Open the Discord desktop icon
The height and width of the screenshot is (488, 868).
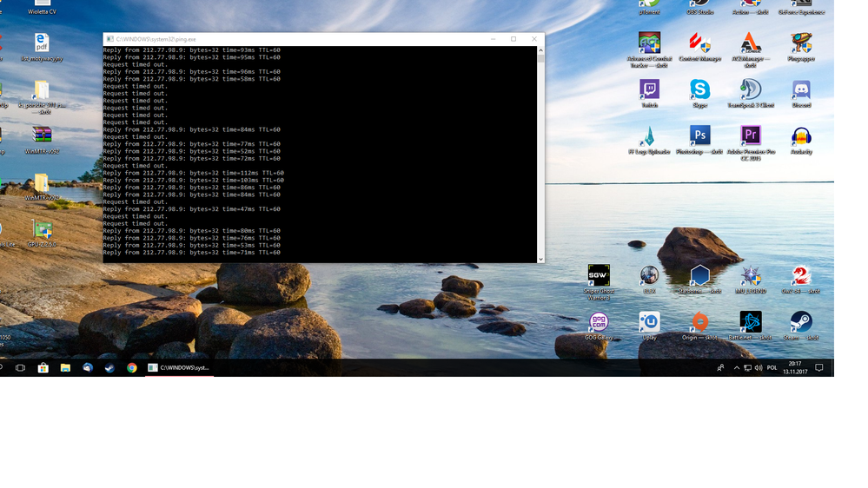pyautogui.click(x=801, y=89)
